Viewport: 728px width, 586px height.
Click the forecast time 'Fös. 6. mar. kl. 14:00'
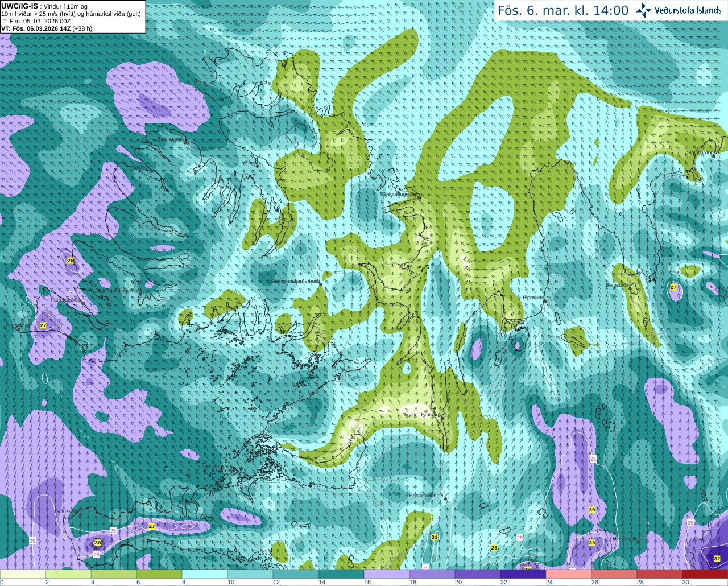click(x=563, y=10)
